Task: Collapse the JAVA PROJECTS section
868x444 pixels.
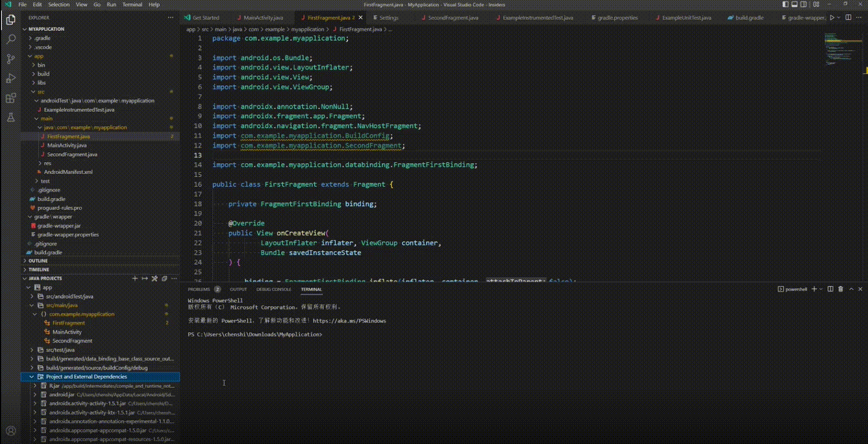Action: (x=45, y=278)
